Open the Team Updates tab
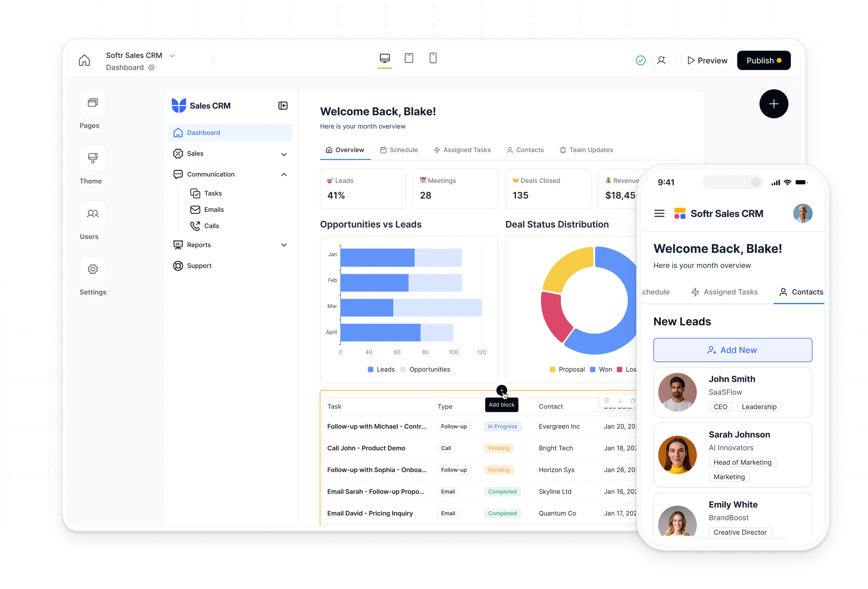 tap(586, 150)
